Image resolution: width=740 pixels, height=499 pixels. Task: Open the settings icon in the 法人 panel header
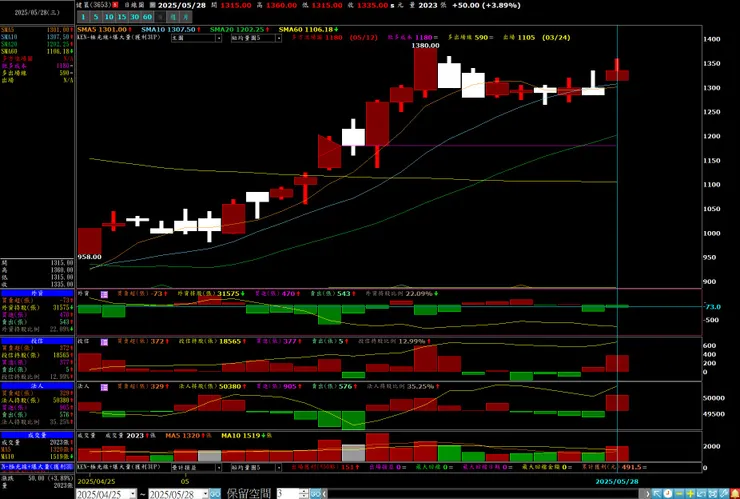(104, 387)
